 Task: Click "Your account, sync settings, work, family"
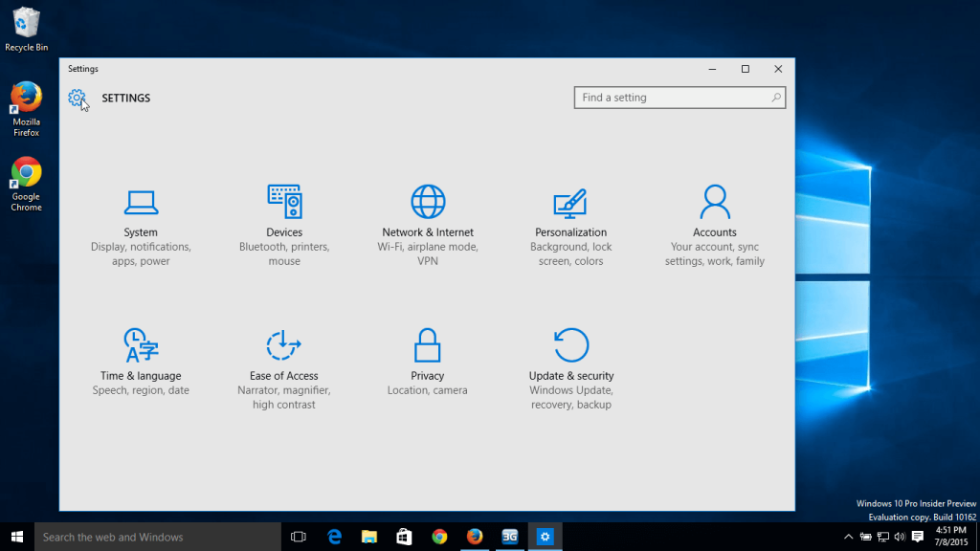[x=714, y=253]
